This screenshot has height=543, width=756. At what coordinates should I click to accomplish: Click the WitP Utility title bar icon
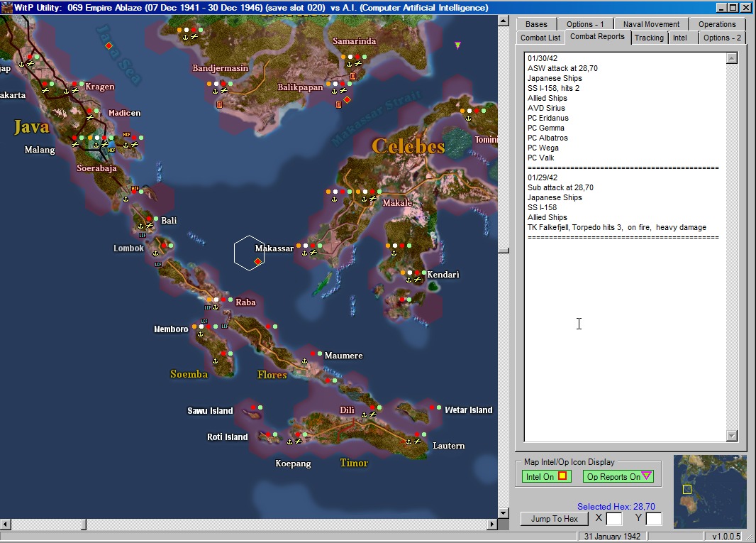(6, 7)
